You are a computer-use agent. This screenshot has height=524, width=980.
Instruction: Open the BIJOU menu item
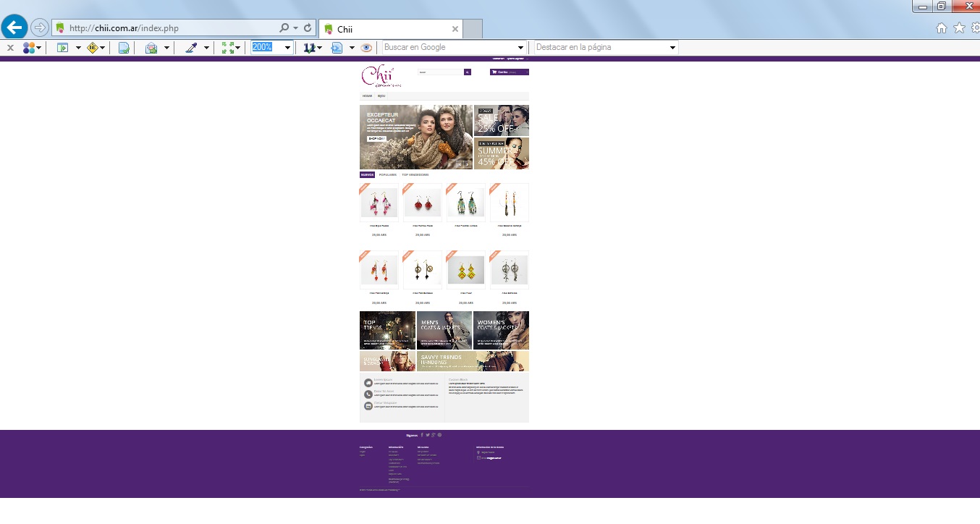381,96
